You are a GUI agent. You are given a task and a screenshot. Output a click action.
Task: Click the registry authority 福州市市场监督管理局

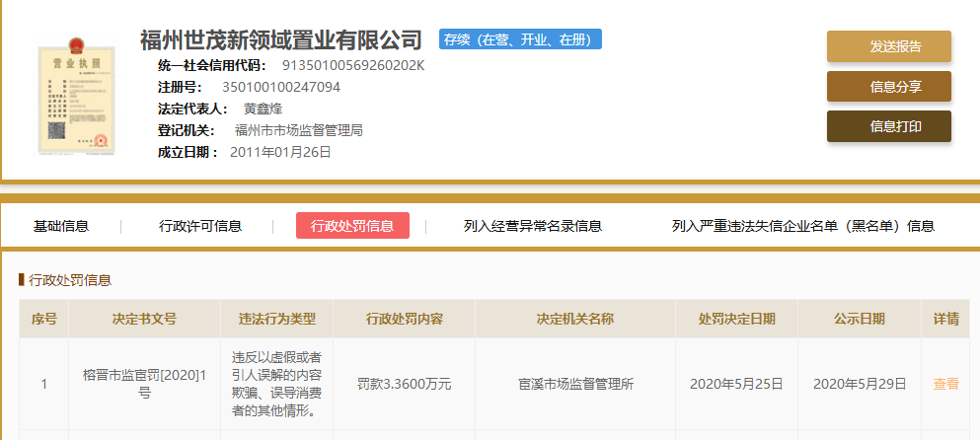(299, 130)
